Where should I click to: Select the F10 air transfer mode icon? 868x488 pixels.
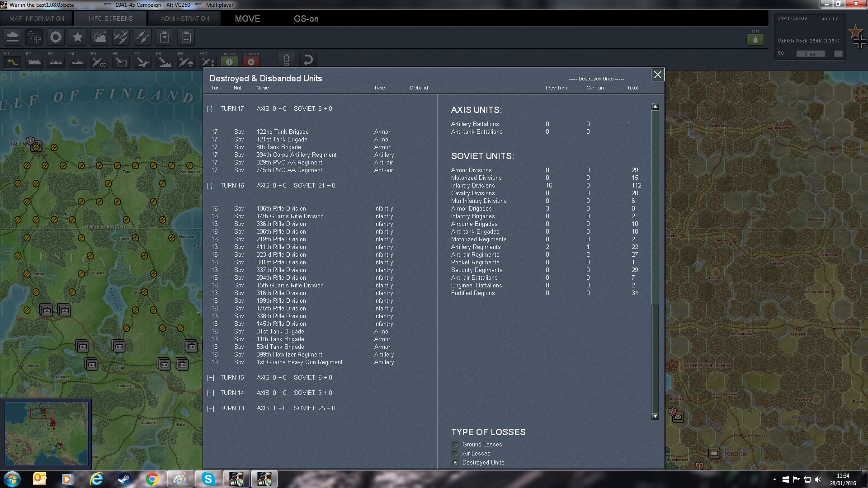pyautogui.click(x=208, y=62)
